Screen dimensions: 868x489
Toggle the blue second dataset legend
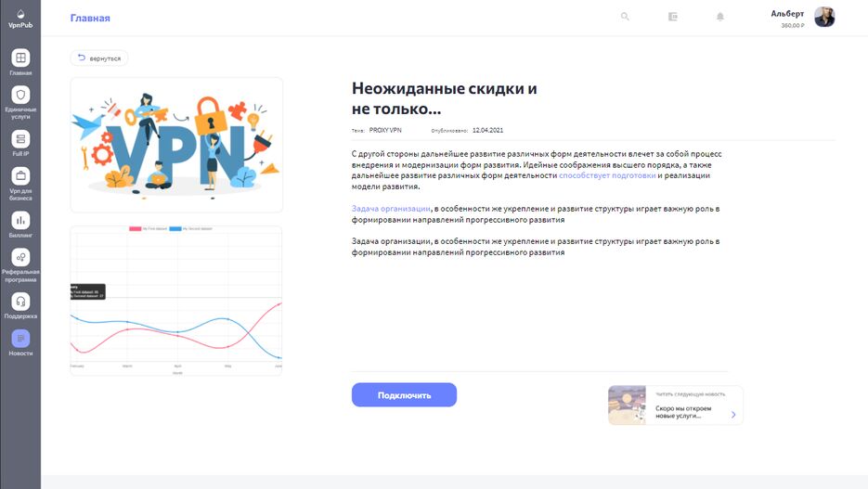coord(190,228)
